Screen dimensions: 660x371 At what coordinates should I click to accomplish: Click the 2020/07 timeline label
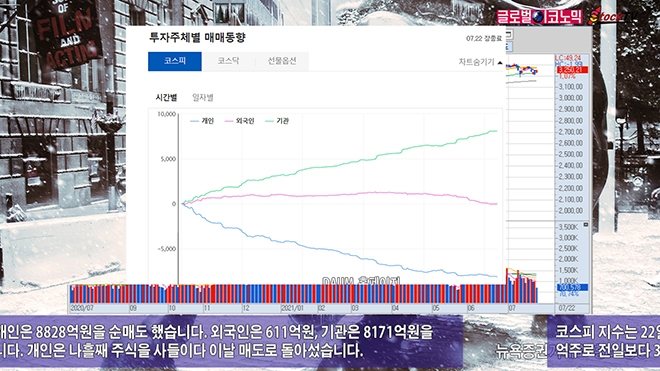[x=82, y=308]
